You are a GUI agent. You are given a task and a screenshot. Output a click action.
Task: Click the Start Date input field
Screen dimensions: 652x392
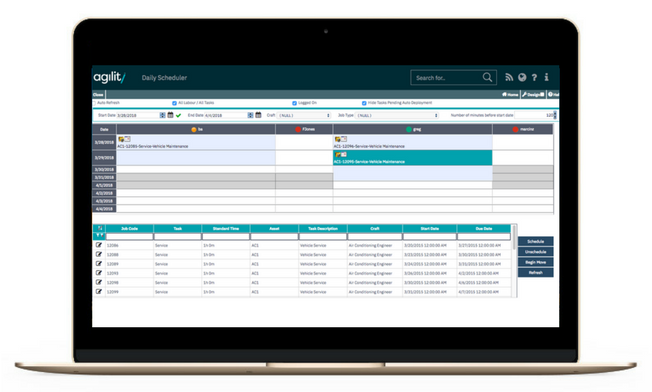click(x=138, y=116)
